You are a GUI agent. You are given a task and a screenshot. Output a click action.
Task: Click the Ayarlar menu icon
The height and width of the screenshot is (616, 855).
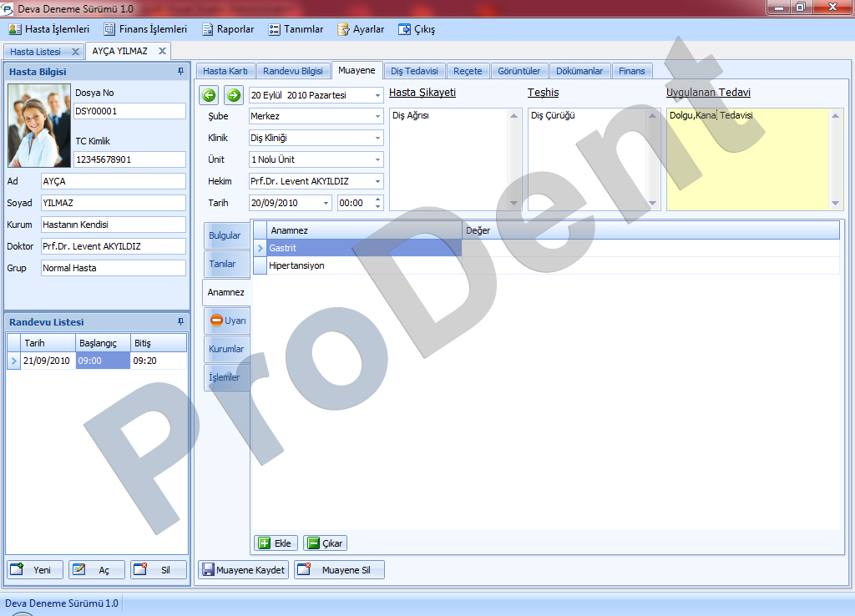pos(343,29)
